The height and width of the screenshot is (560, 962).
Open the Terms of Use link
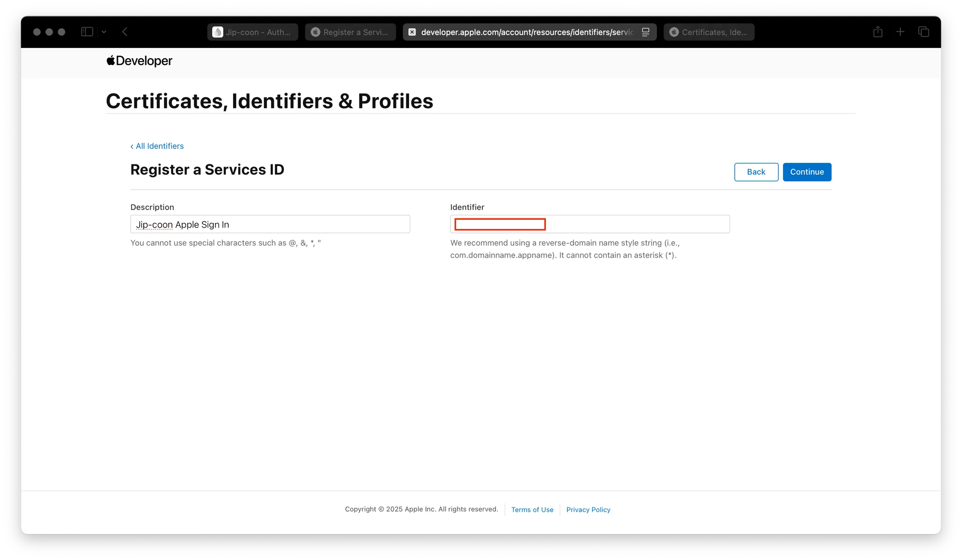[532, 510]
